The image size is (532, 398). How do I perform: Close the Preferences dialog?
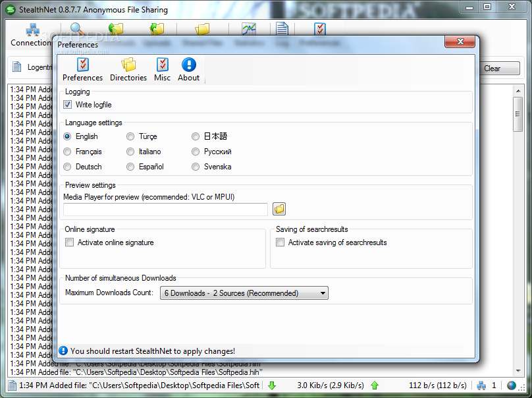460,42
